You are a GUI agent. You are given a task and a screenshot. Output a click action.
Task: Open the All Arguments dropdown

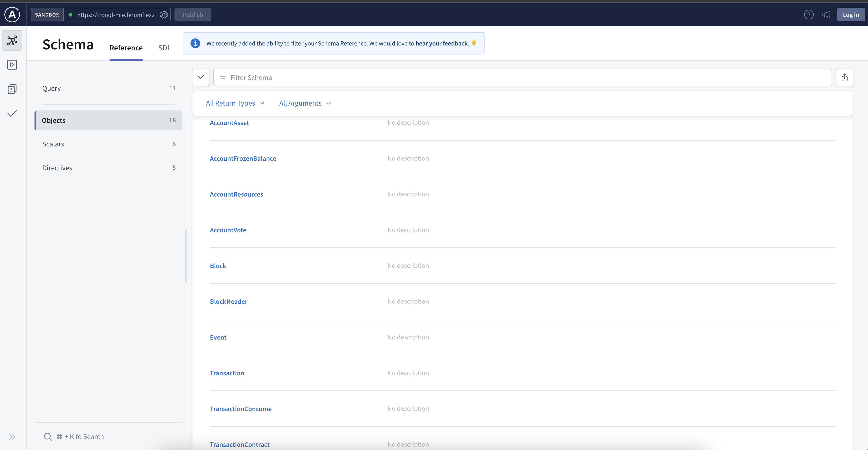click(x=305, y=103)
